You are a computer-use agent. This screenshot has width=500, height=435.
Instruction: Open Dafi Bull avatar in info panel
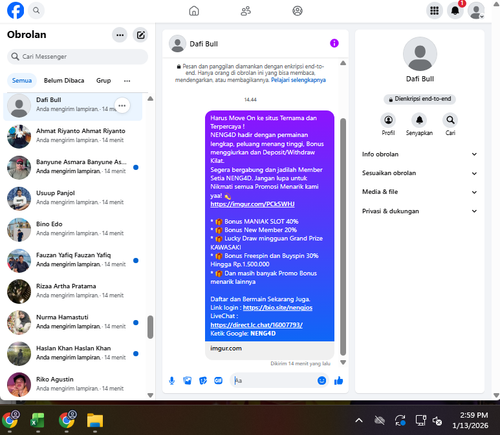[x=420, y=54]
